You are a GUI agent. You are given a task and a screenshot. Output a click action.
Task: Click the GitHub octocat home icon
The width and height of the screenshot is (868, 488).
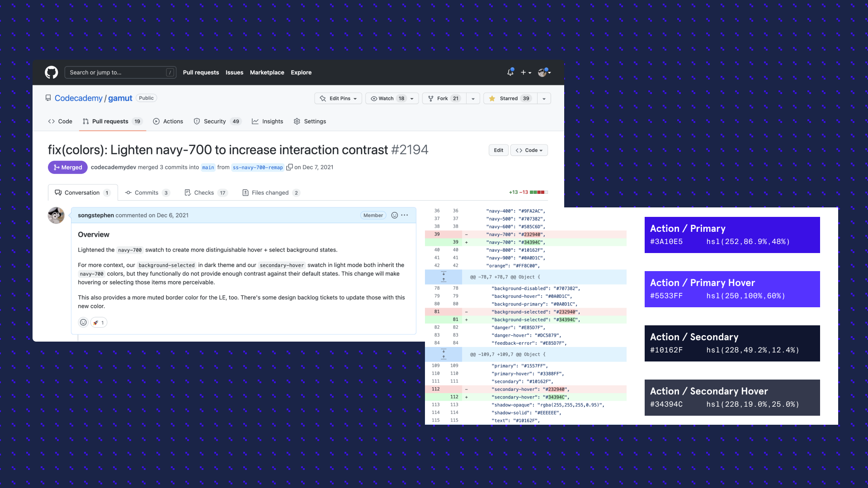52,72
